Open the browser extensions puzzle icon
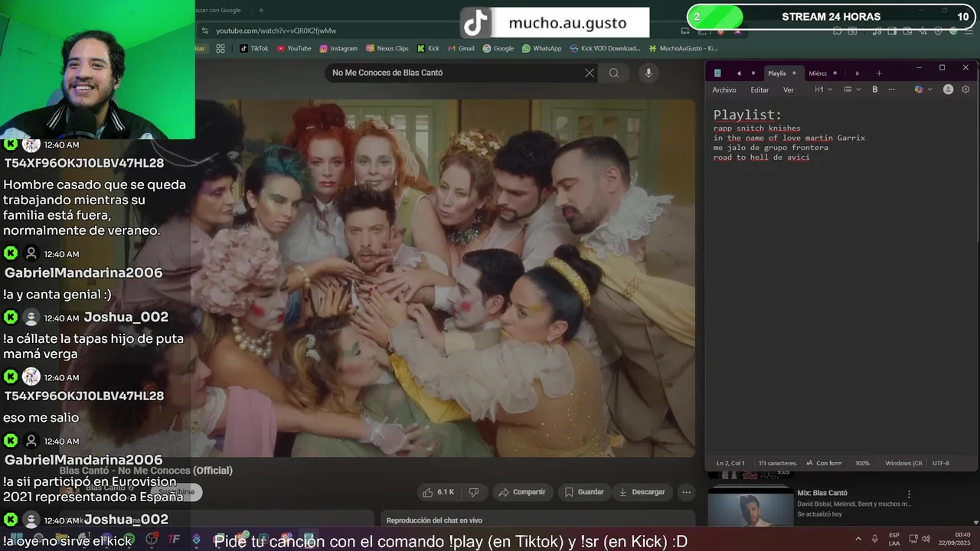This screenshot has height=551, width=980. 837,31
